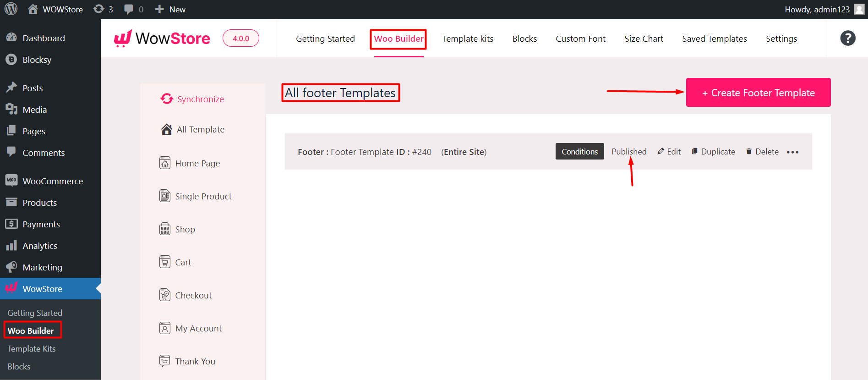Click version 4.0.0 badge
The height and width of the screenshot is (380, 868).
coord(241,39)
